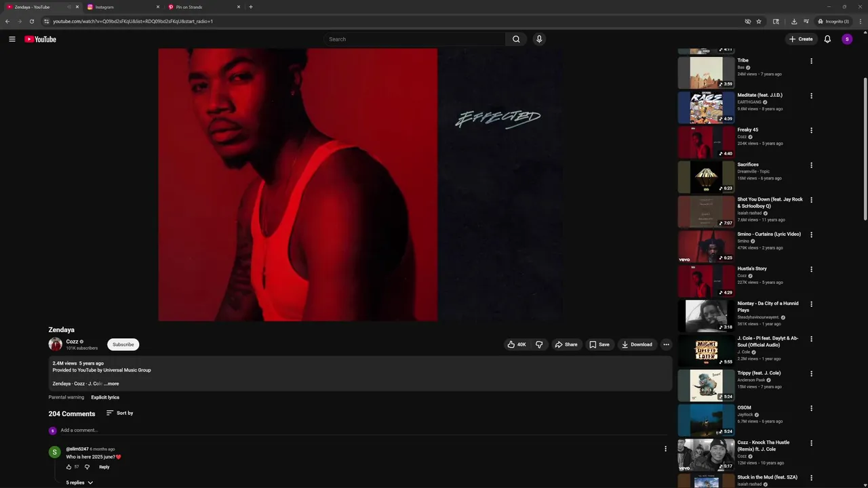Open more actions next to Download
Viewport: 868px width, 488px height.
[x=666, y=344]
